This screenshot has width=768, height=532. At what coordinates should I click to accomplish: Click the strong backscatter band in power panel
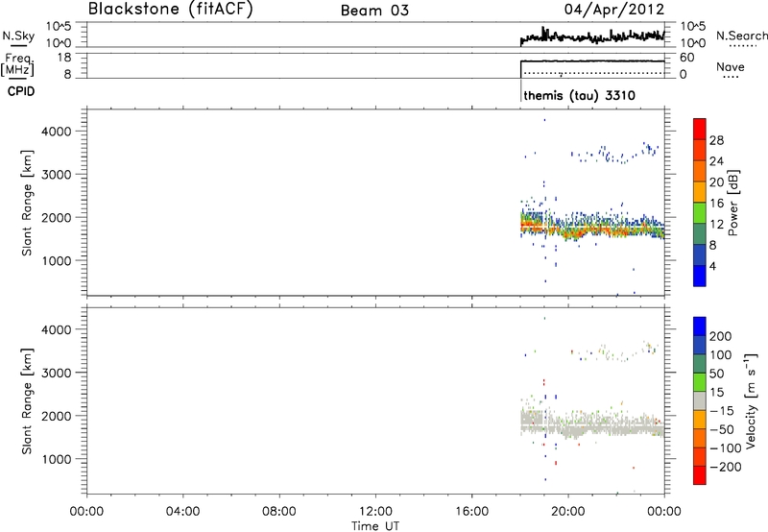pos(592,229)
